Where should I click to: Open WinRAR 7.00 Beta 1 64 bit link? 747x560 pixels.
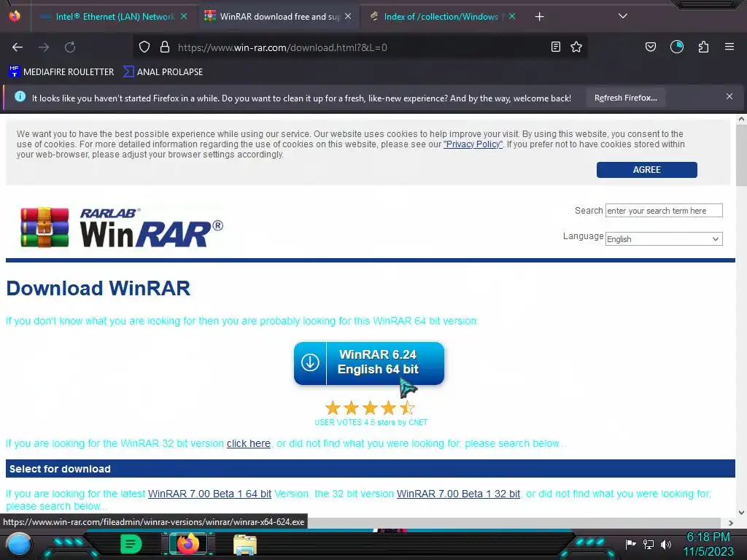(209, 494)
